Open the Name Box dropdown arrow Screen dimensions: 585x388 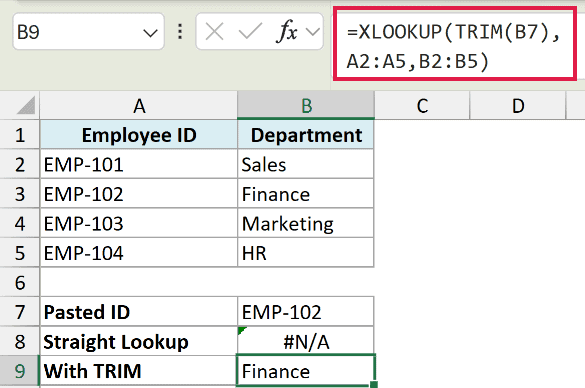[x=150, y=33]
